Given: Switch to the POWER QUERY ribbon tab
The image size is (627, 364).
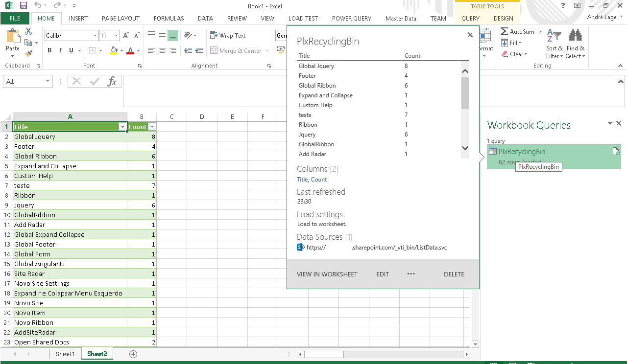Looking at the screenshot, I should [x=352, y=19].
